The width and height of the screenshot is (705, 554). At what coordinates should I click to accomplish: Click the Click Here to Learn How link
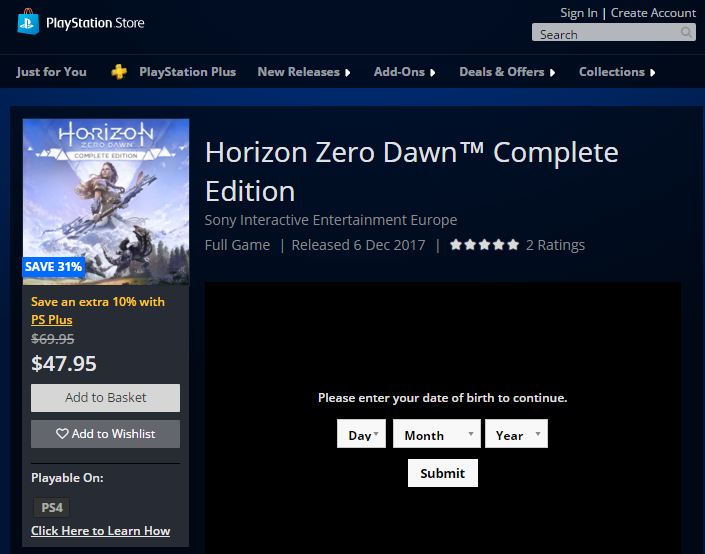click(100, 531)
